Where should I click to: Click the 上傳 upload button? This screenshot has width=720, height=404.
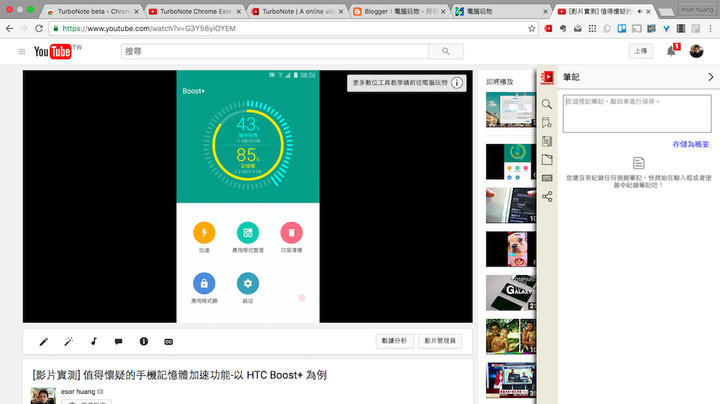641,51
